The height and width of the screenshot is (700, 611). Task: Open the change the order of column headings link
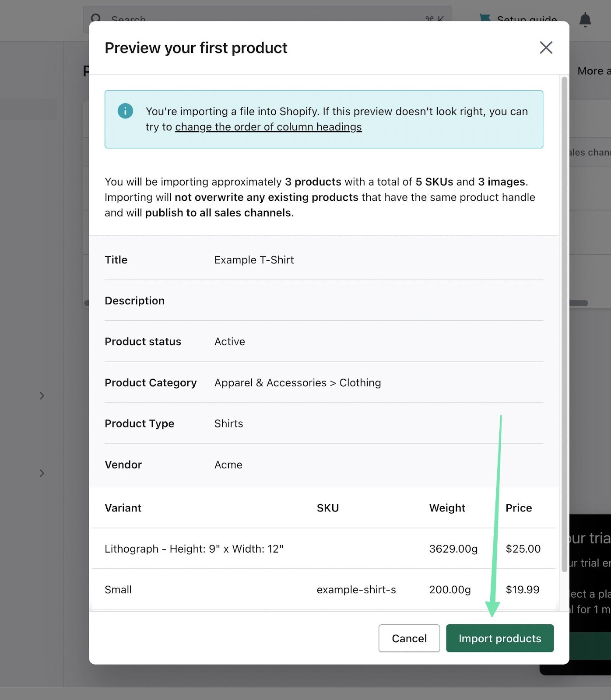(x=268, y=127)
